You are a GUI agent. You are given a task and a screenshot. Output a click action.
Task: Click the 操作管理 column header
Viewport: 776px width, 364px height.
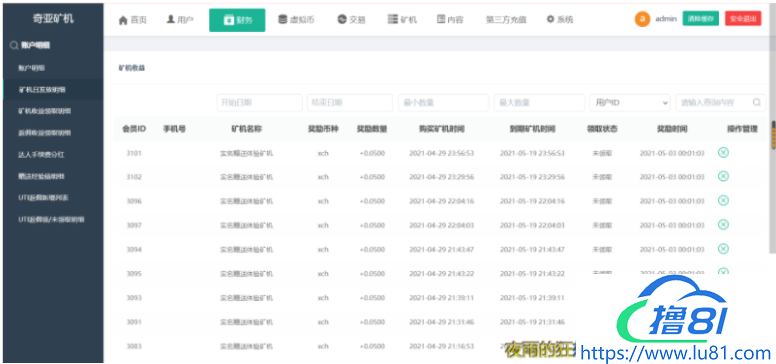[x=742, y=129]
